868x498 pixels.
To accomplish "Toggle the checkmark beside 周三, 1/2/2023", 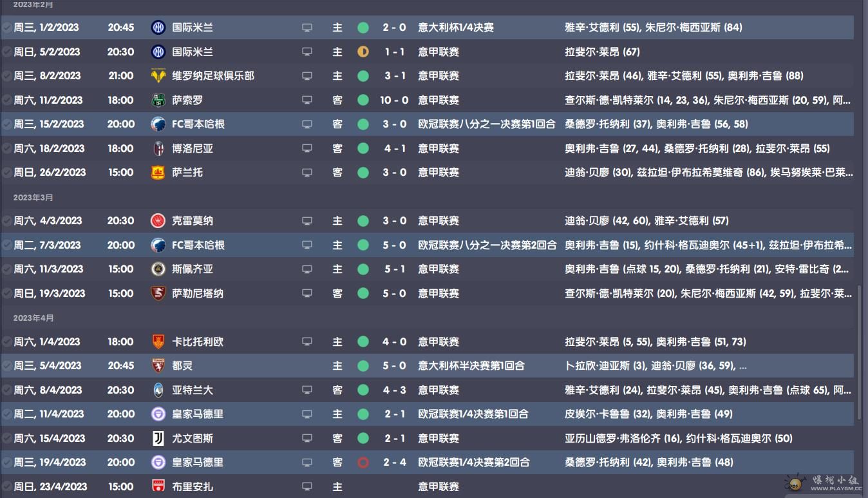I will pyautogui.click(x=6, y=28).
